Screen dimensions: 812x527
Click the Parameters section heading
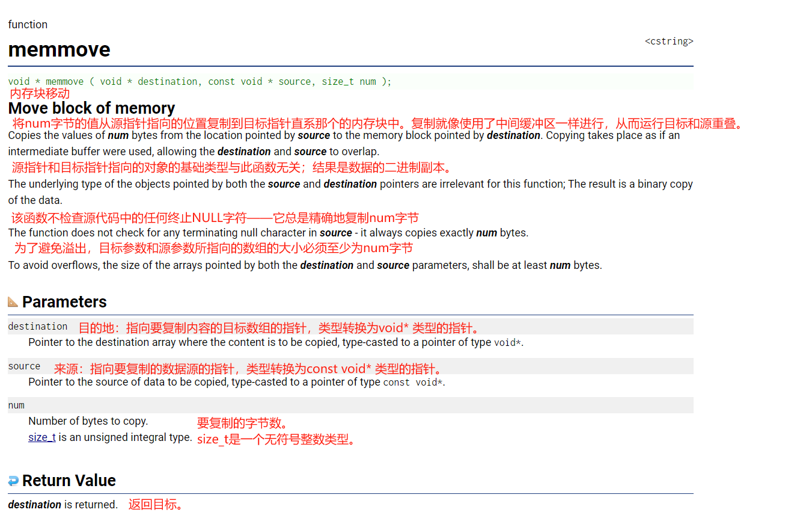[x=64, y=302]
